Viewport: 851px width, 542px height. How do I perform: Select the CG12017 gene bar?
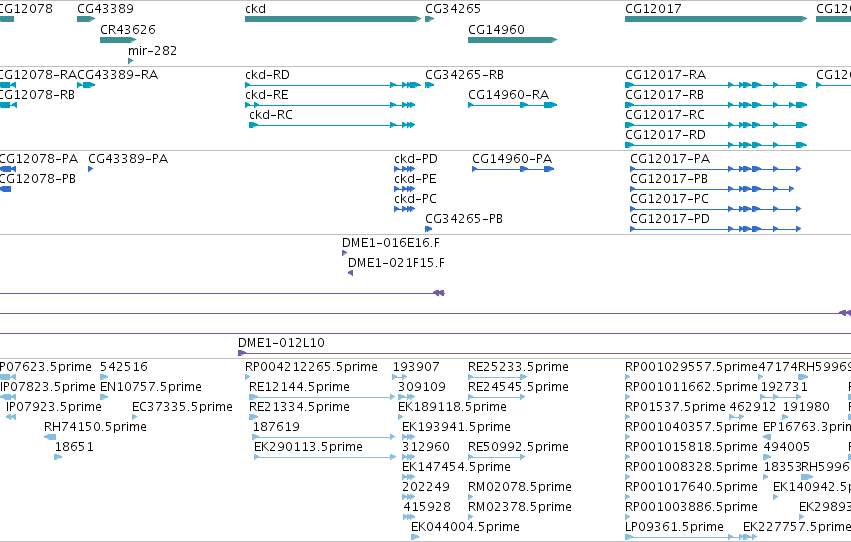pyautogui.click(x=716, y=19)
